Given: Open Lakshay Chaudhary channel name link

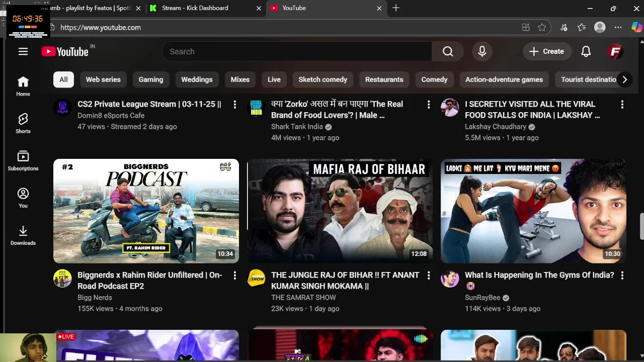Looking at the screenshot, I should click(496, 127).
